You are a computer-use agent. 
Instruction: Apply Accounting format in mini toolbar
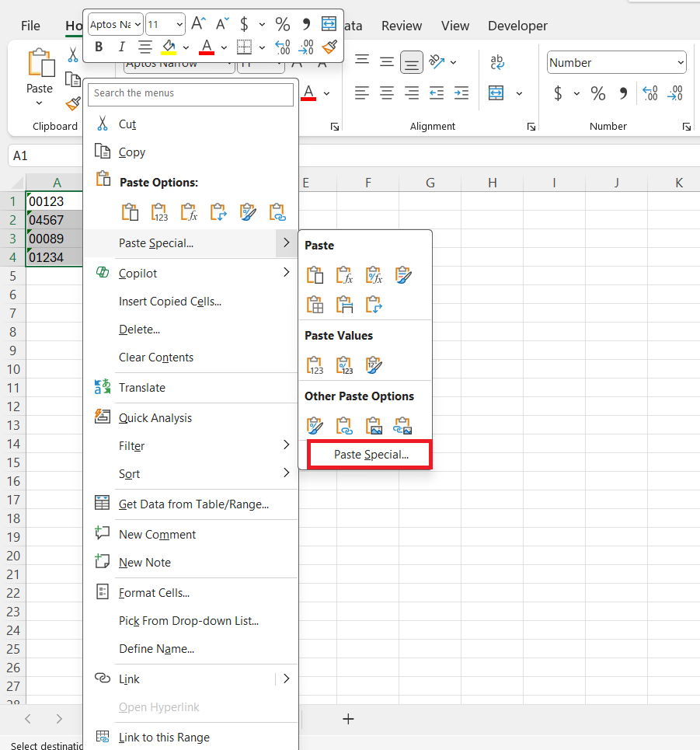(x=244, y=23)
